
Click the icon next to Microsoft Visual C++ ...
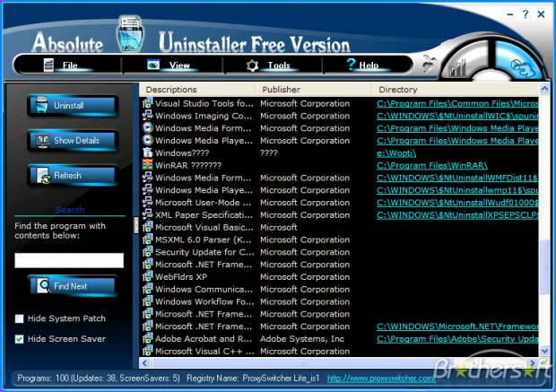[147, 352]
